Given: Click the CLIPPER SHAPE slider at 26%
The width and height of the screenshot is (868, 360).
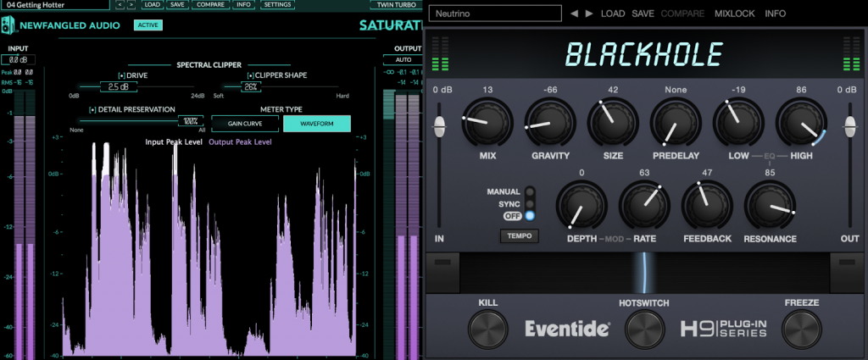Looking at the screenshot, I should pyautogui.click(x=251, y=86).
